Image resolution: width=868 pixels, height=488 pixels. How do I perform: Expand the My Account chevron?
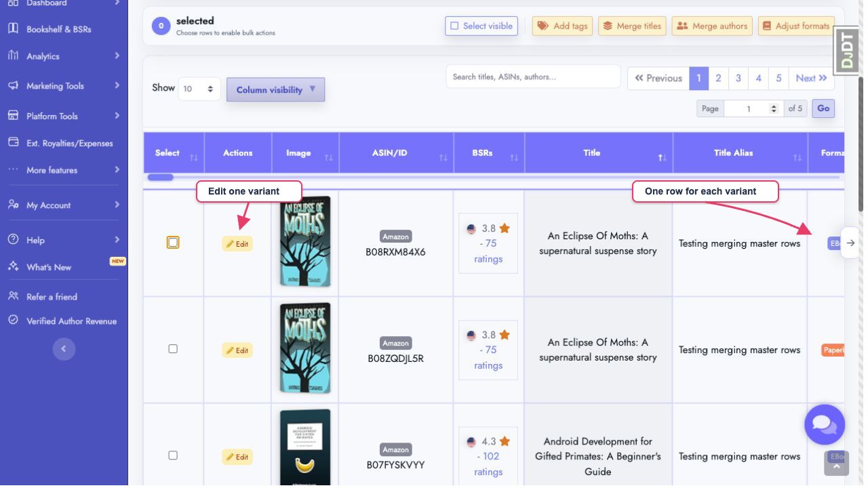(x=117, y=205)
